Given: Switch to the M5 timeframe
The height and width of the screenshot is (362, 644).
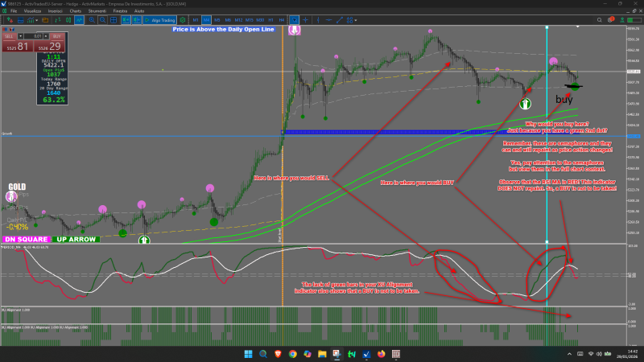Looking at the screenshot, I should (x=217, y=20).
